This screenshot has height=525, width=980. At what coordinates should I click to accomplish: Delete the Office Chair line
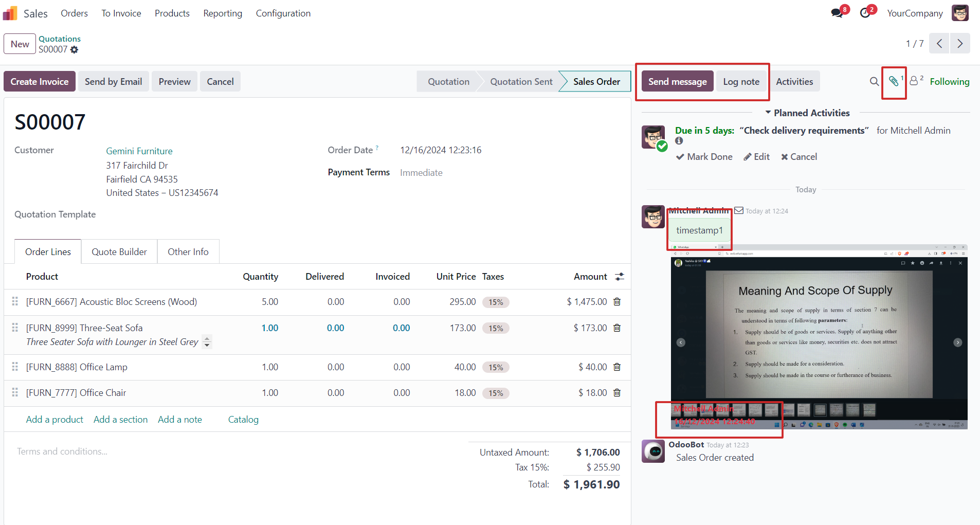[x=617, y=393]
